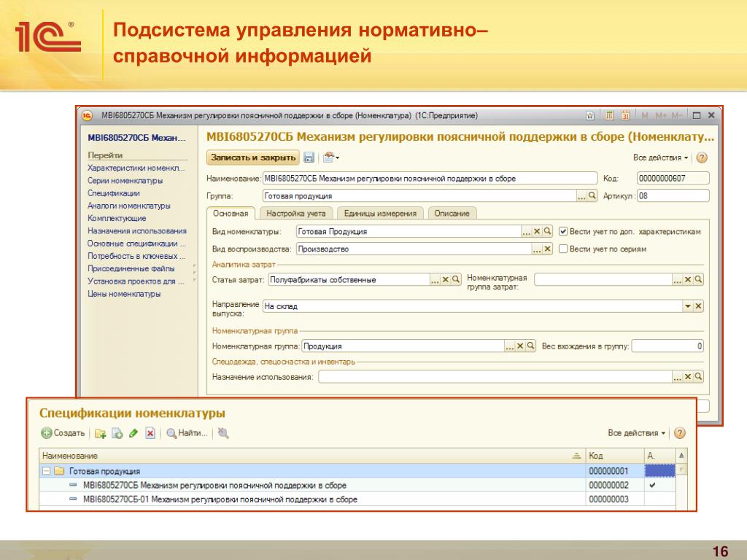Click the Вес вхождения в группу field

(x=667, y=346)
